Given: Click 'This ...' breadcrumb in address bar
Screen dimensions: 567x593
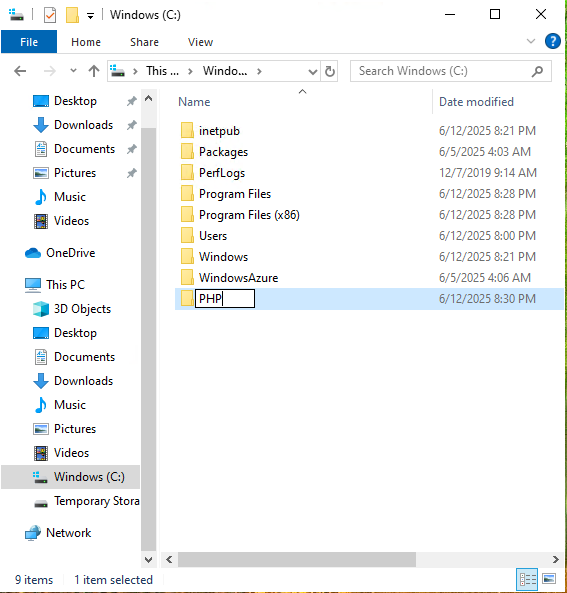Looking at the screenshot, I should point(162,71).
